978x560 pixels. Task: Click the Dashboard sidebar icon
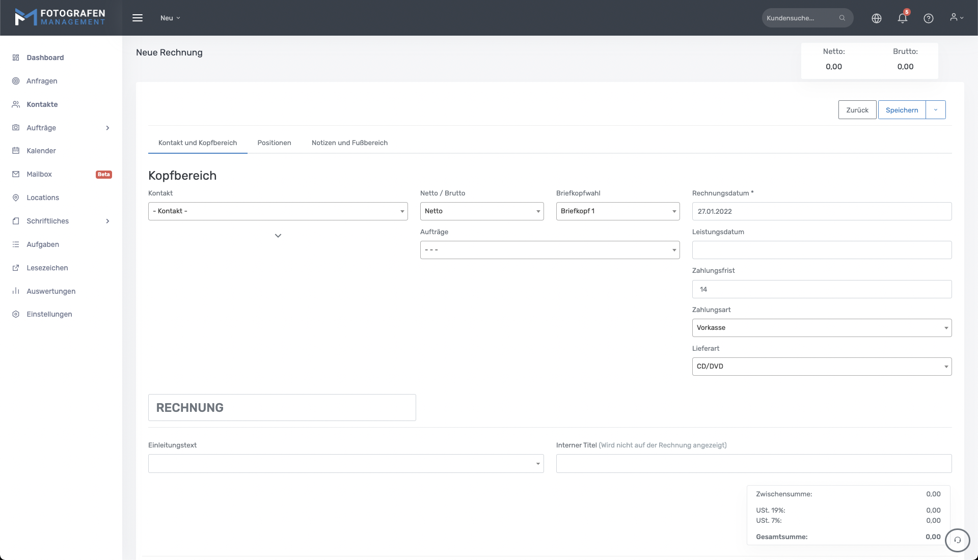click(16, 58)
